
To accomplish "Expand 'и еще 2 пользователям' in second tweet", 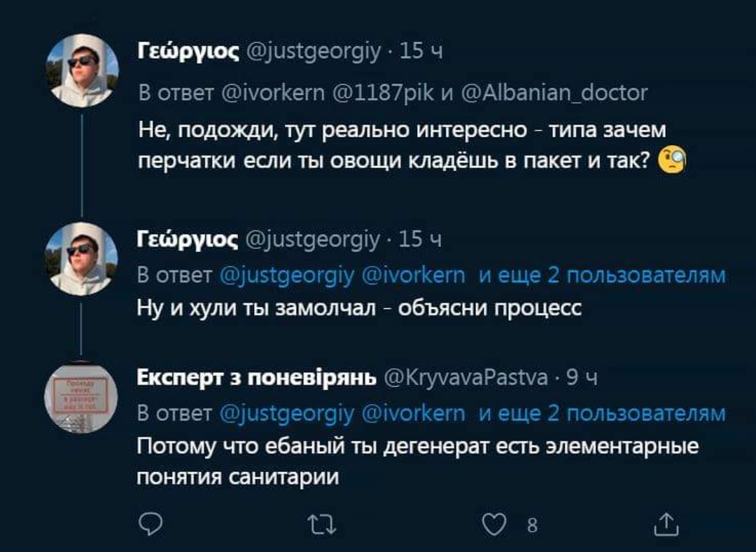I will tap(602, 275).
